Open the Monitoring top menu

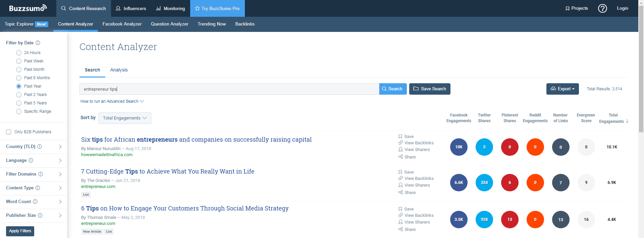(x=170, y=8)
